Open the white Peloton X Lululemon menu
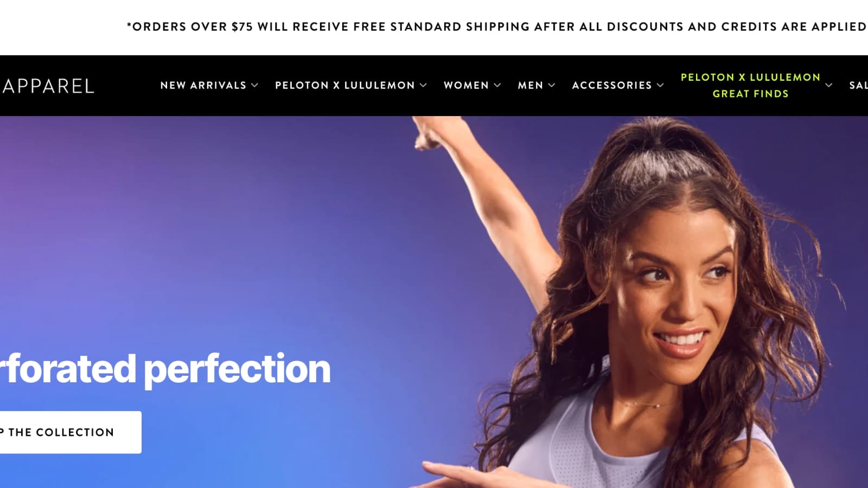Image resolution: width=868 pixels, height=488 pixels. coord(345,85)
